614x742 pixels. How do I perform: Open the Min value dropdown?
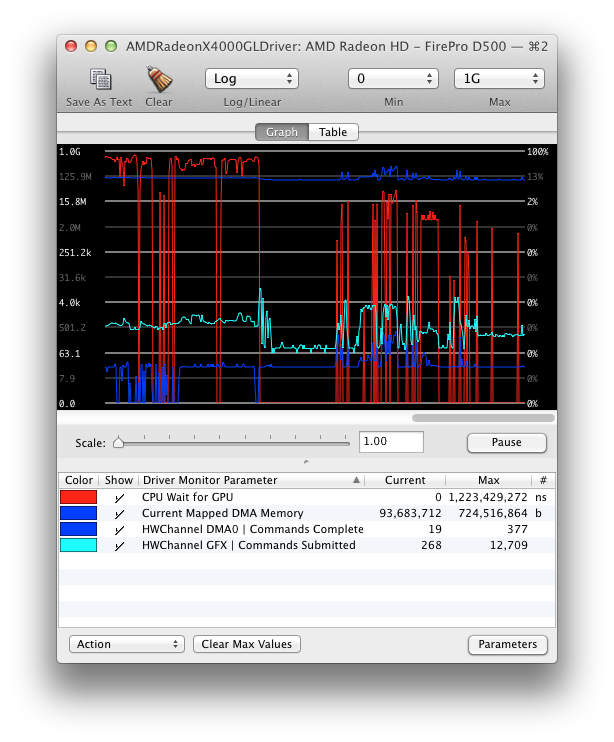tap(393, 79)
